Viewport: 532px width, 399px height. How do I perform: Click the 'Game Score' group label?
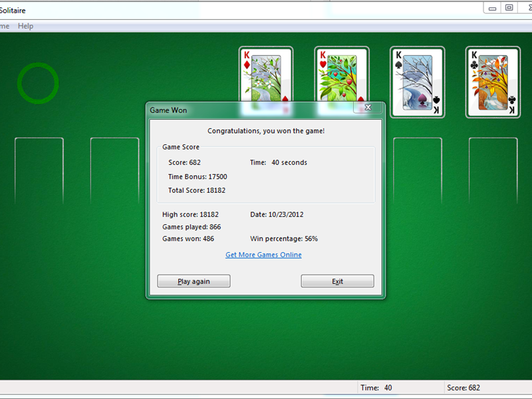coord(181,147)
